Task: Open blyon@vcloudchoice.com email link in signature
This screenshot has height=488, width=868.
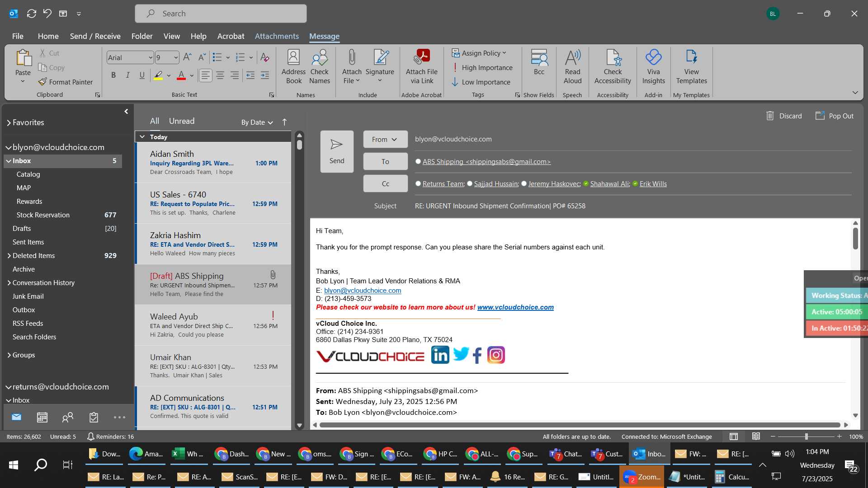Action: click(x=363, y=291)
